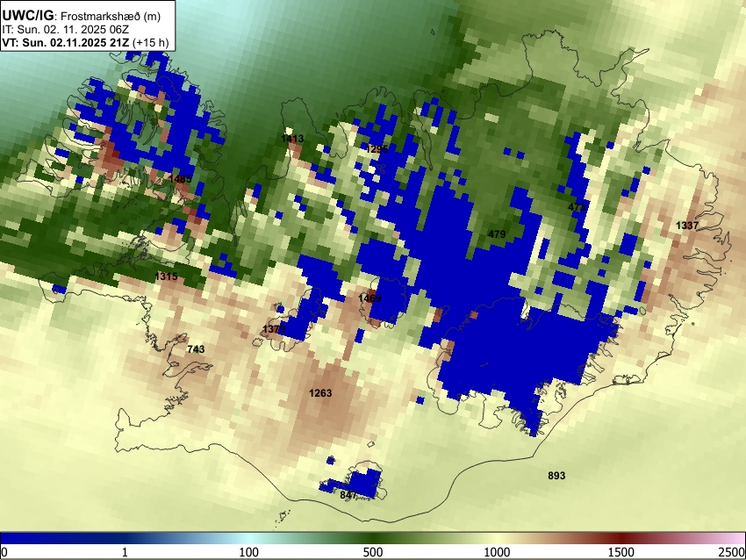Click the 1379 value on the map
Viewport: 746px width, 560px height.
pos(274,329)
